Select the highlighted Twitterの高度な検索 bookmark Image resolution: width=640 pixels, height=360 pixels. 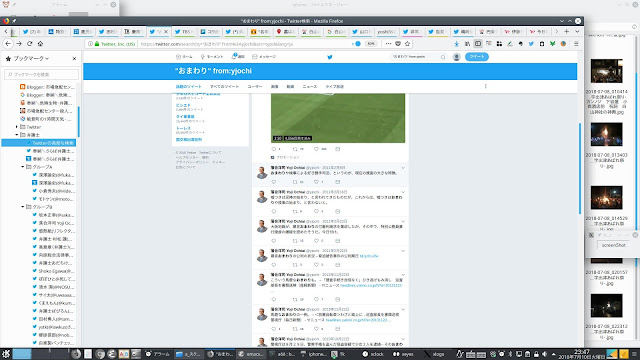[39, 143]
